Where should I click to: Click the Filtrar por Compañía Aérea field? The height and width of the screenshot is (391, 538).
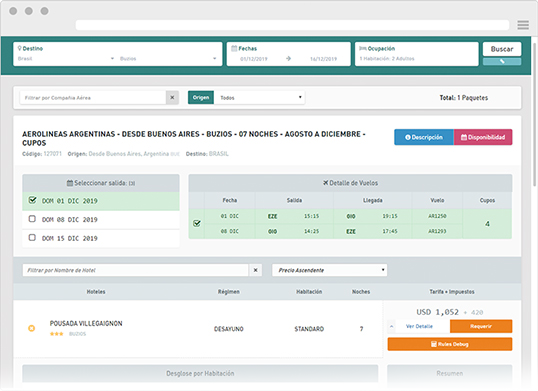tap(93, 98)
